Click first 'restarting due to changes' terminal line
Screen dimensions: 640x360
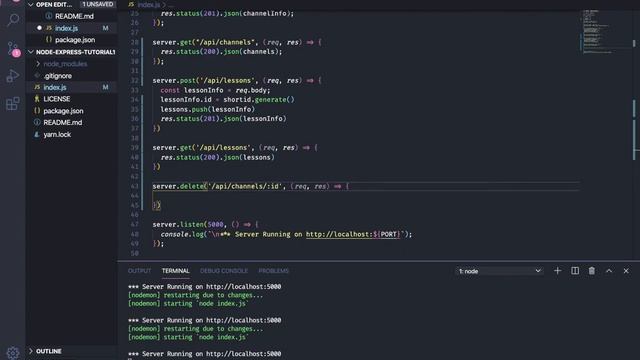click(x=196, y=295)
